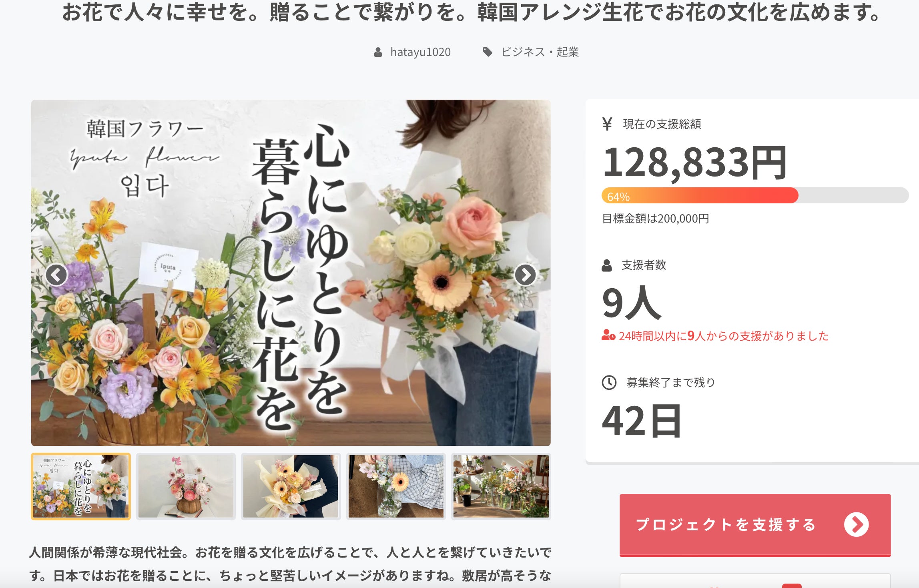919x588 pixels.
Task: Click the yen icon near 現在の支援総額
Action: (x=607, y=124)
